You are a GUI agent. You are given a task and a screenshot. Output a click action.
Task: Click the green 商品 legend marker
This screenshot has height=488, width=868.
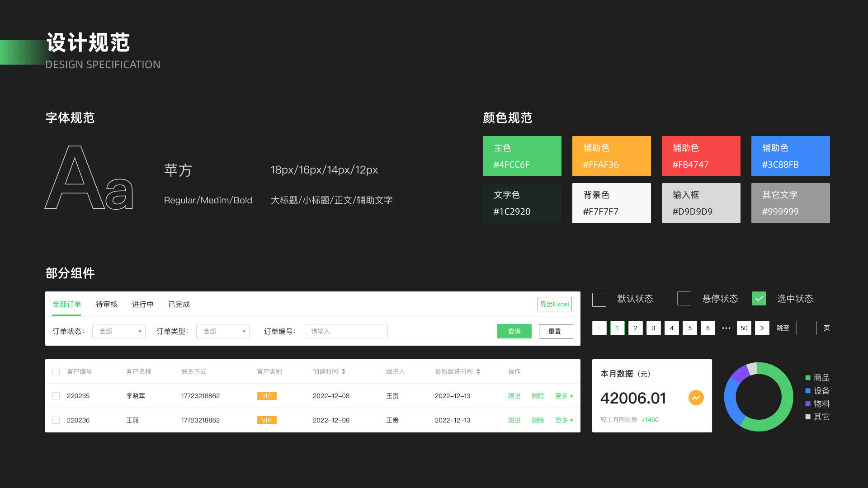click(x=808, y=378)
